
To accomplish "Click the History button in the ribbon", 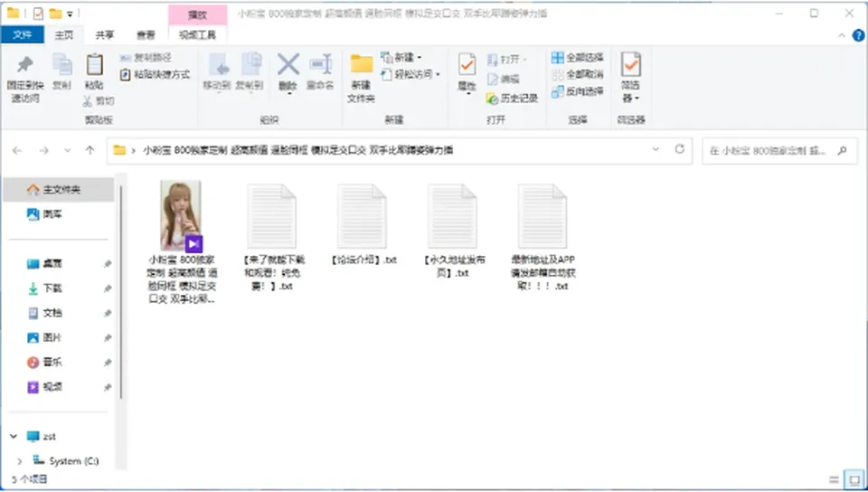I will [x=512, y=99].
